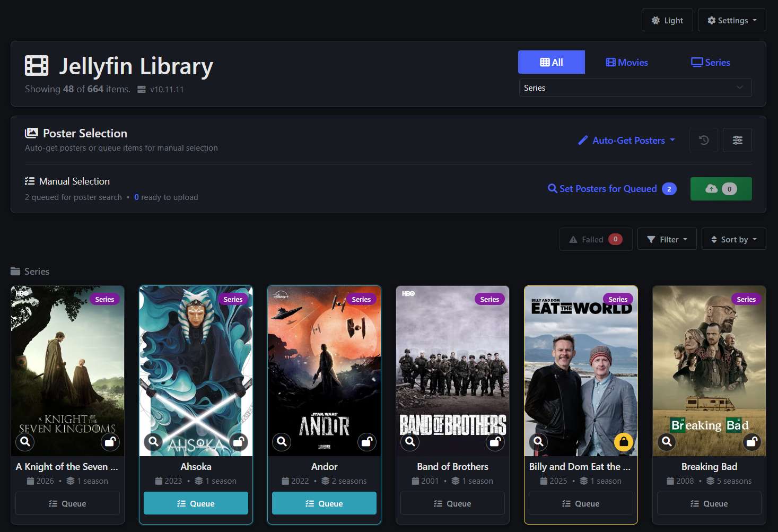Switch to the Series tab
This screenshot has width=778, height=532.
coord(711,62)
